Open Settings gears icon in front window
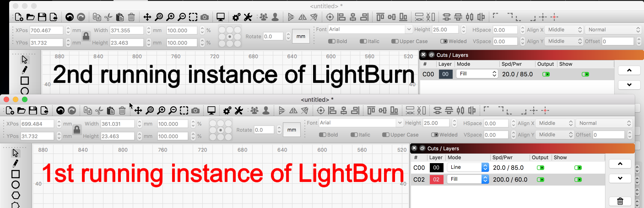The image size is (644, 208). pos(227,110)
